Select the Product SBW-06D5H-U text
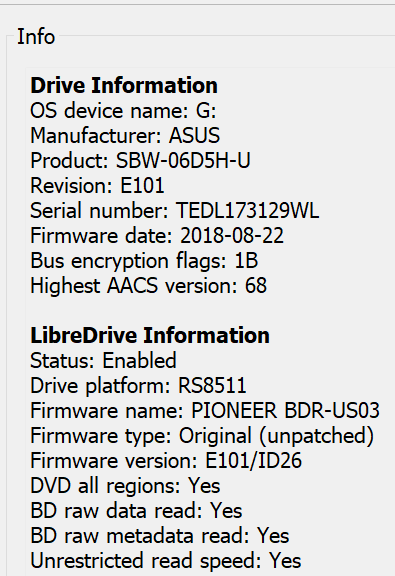Screen dimensions: 395x576 pos(140,161)
